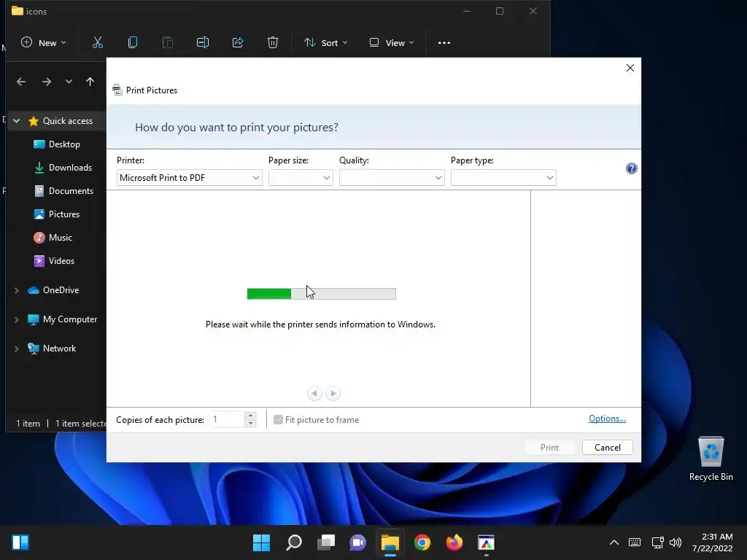Open the Paper type dropdown
Image resolution: width=747 pixels, height=560 pixels.
click(503, 178)
